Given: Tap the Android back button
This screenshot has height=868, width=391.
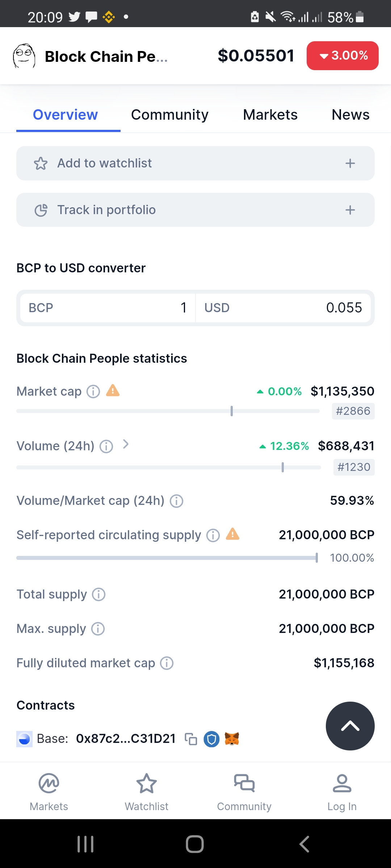Looking at the screenshot, I should (304, 844).
